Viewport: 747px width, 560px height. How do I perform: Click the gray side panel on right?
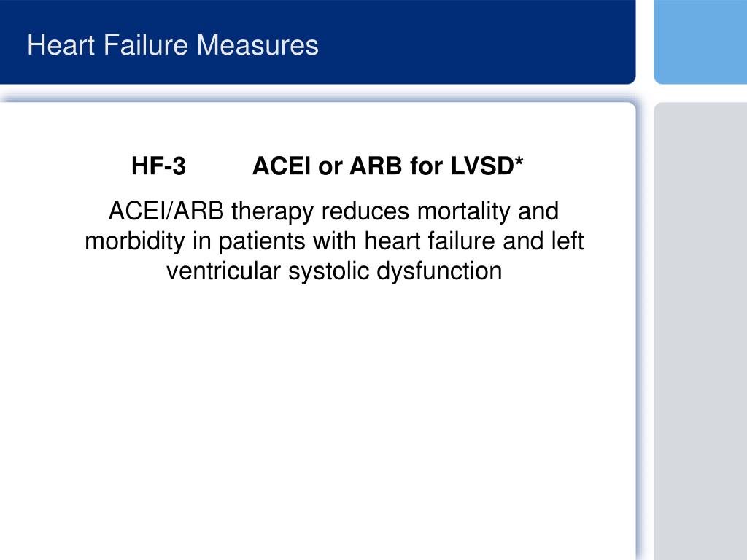point(700,331)
